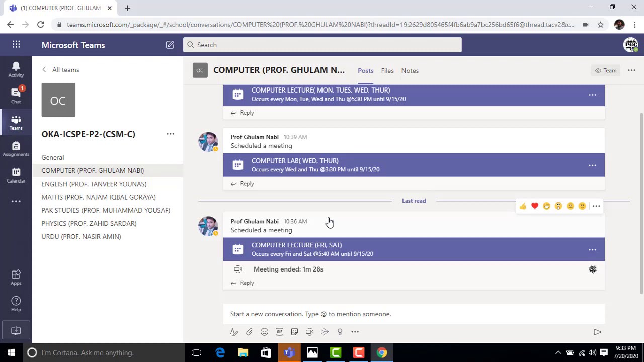Open channel more options in top right
The image size is (644, 362).
(x=631, y=70)
